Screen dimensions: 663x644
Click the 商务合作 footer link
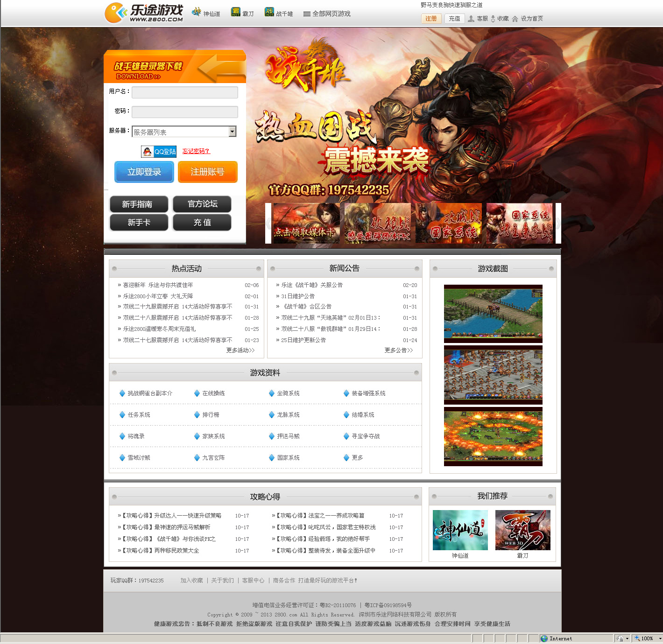click(x=284, y=581)
